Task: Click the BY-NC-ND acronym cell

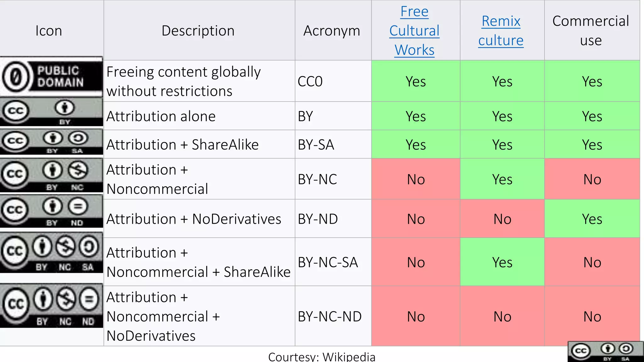Action: [330, 316]
